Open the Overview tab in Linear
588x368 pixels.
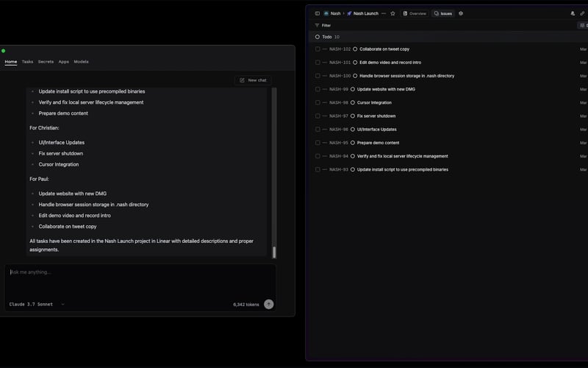[x=415, y=13]
